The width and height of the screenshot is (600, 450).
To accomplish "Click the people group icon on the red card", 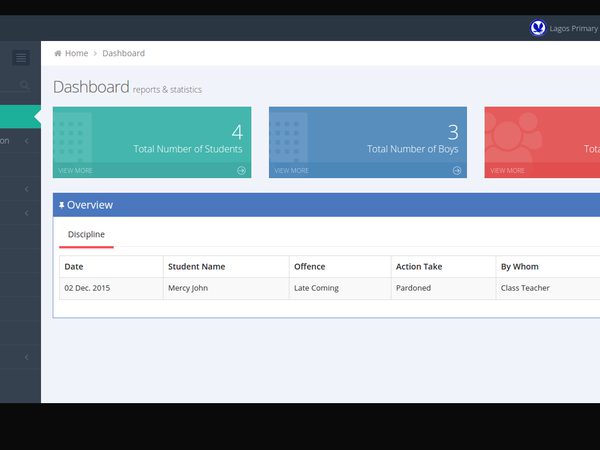I will point(514,138).
